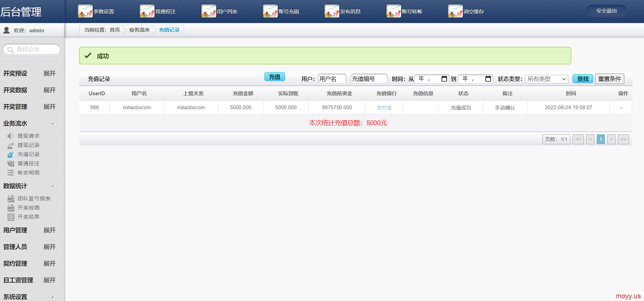Open the 状态类型 所有类型 dropdown
This screenshot has width=644, height=301.
coord(547,79)
